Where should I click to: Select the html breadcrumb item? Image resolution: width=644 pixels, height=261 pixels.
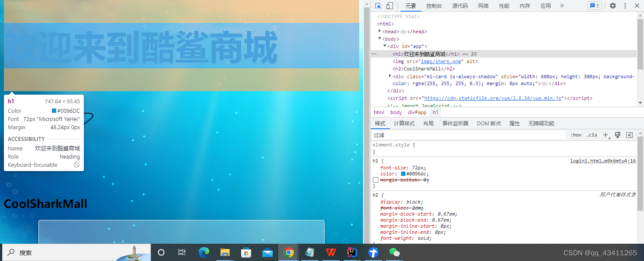pyautogui.click(x=379, y=112)
